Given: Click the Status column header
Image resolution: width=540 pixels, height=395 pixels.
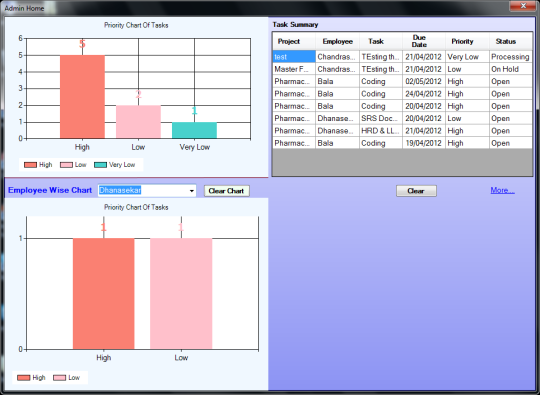Looking at the screenshot, I should click(x=511, y=41).
